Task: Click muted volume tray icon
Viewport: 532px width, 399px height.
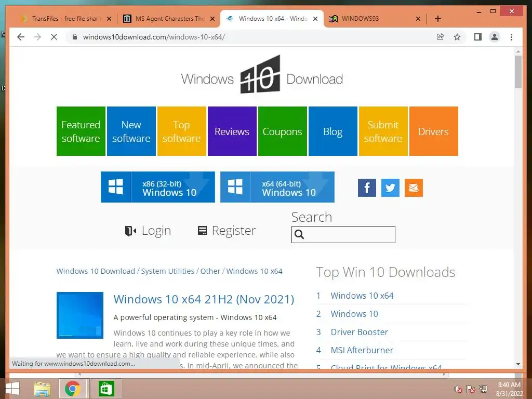Action: click(x=458, y=390)
